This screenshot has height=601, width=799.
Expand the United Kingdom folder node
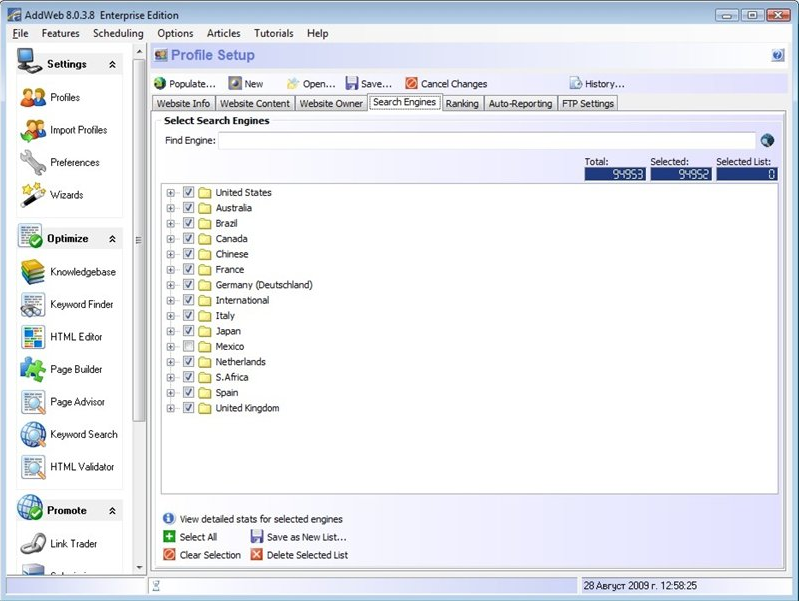pyautogui.click(x=171, y=408)
